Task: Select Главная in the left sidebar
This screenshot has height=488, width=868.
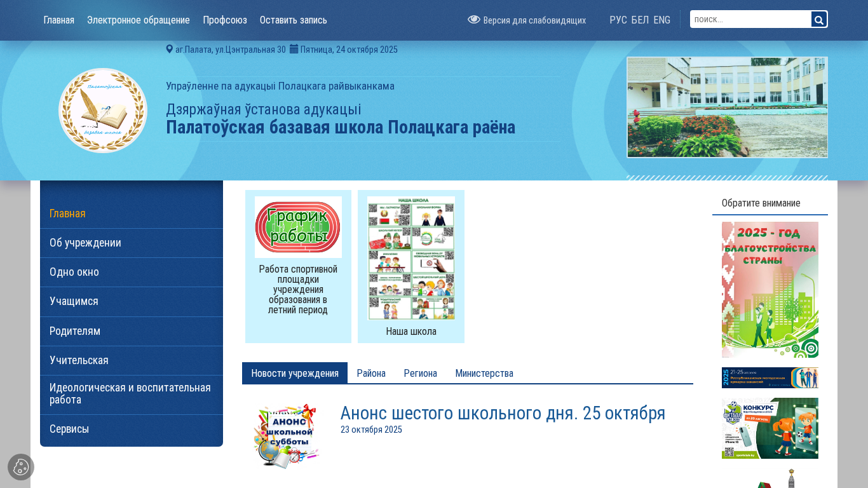Action: point(132,213)
